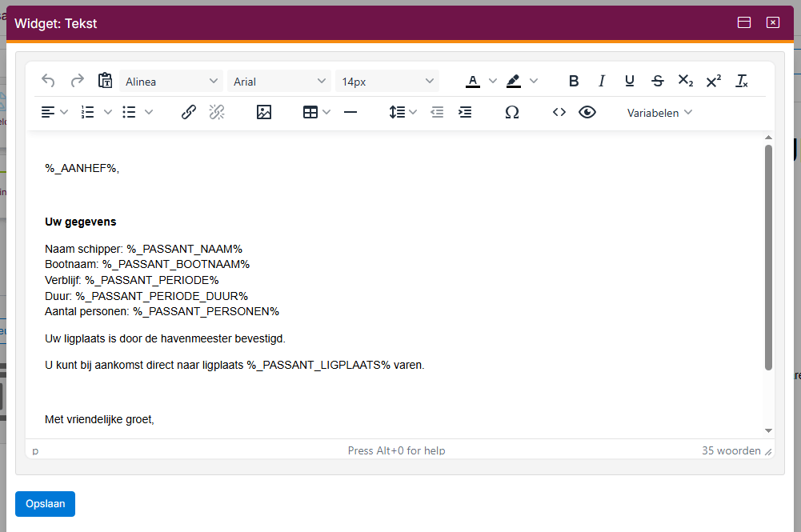Remove link with the broken chain icon
The height and width of the screenshot is (532, 801).
217,112
